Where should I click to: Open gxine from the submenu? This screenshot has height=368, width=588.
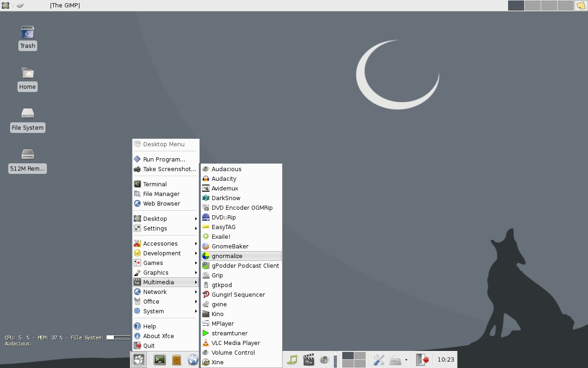click(x=241, y=304)
